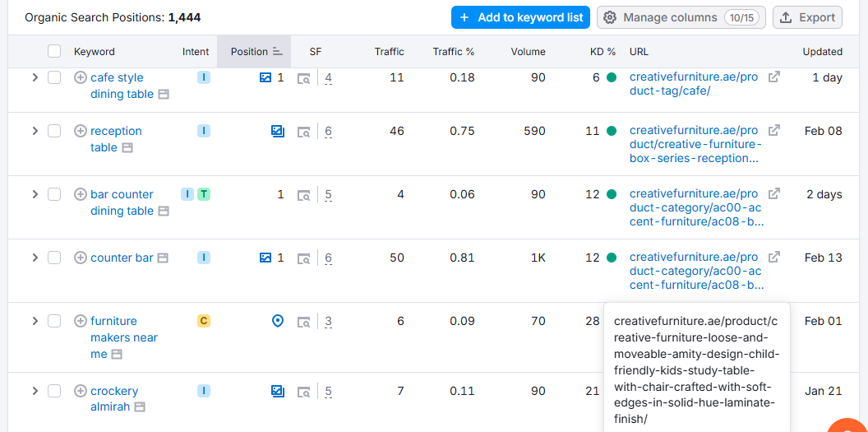Sort by Traffic column header
The height and width of the screenshot is (432, 868).
(x=389, y=52)
